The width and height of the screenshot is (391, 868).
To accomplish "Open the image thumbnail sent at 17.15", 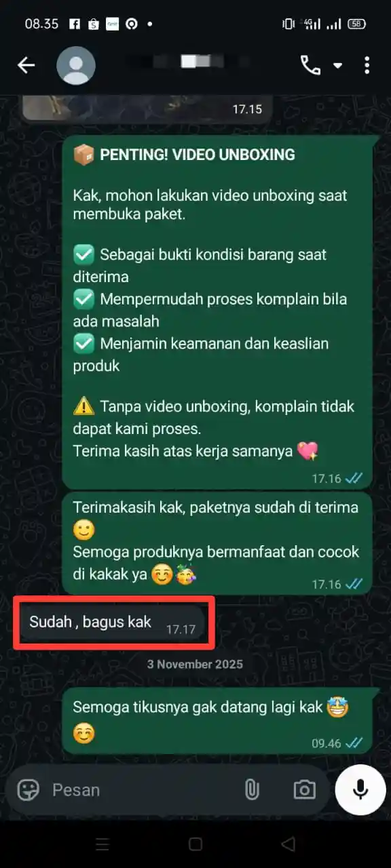I will [147, 108].
